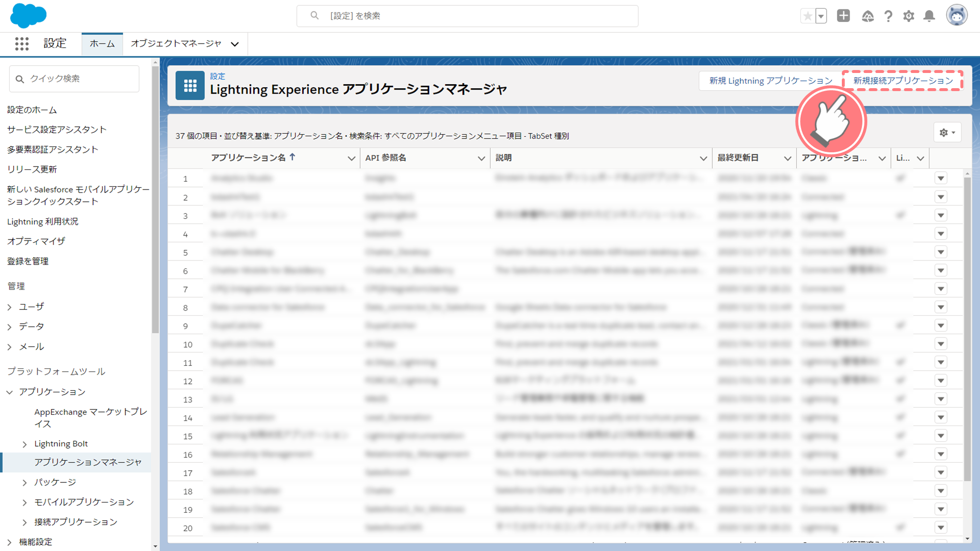980x551 pixels.
Task: Open the Trailhead guidance icon
Action: (867, 16)
